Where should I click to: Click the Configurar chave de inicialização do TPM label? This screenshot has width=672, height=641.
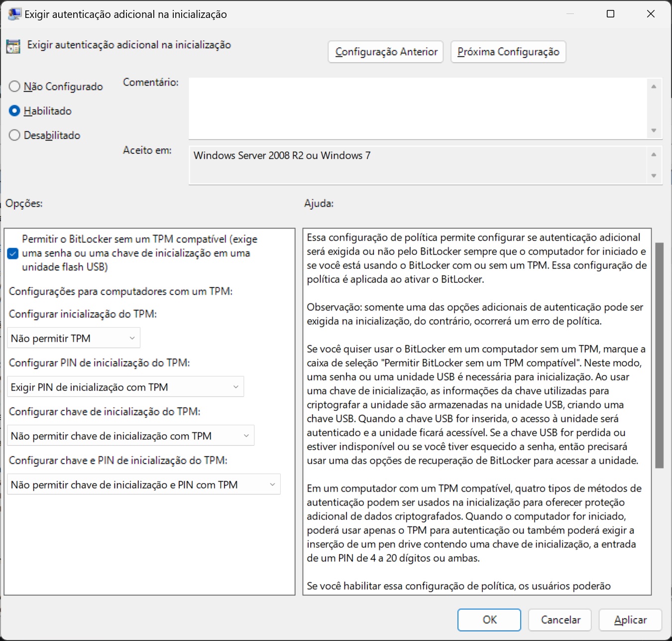tap(105, 411)
